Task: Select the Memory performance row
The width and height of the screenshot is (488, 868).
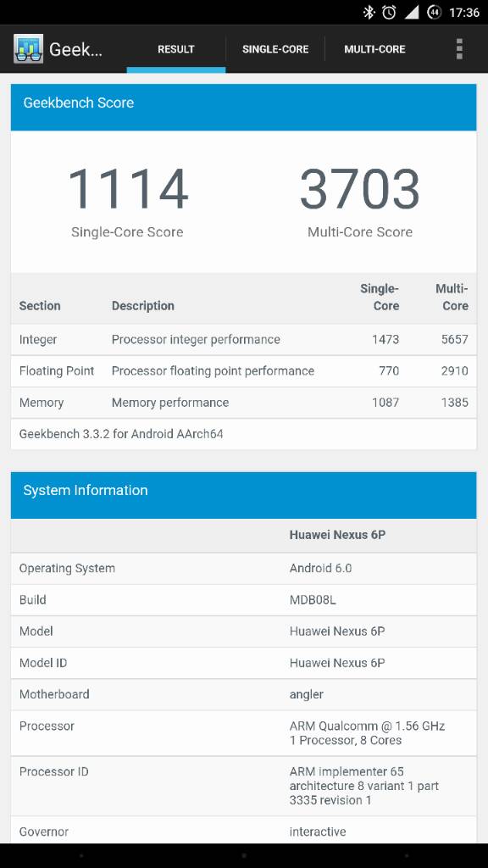Action: (x=243, y=403)
